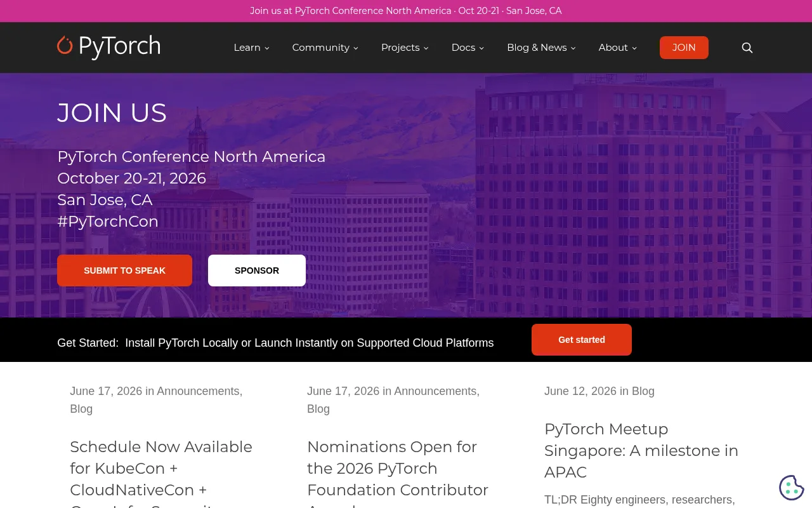The height and width of the screenshot is (508, 812).
Task: Expand the Docs menu chevron
Action: (481, 48)
